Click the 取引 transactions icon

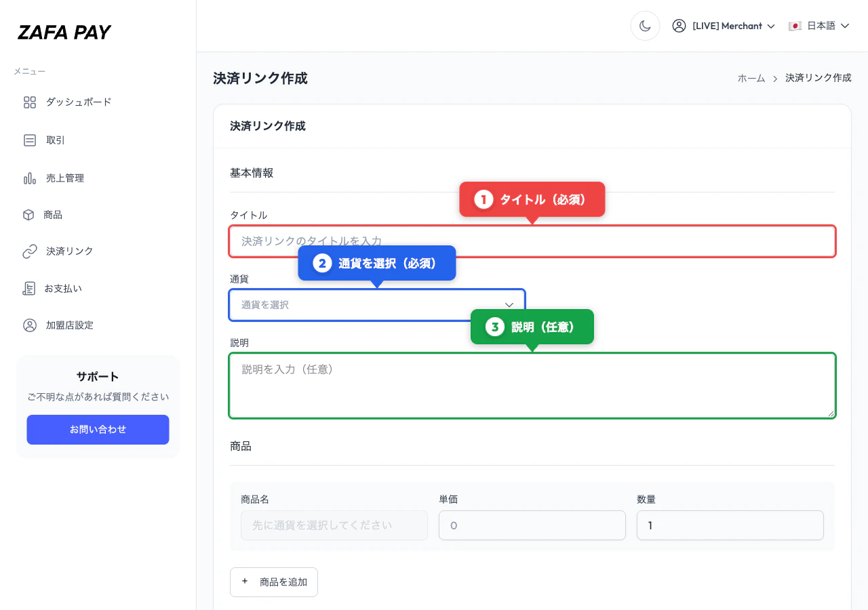[29, 140]
